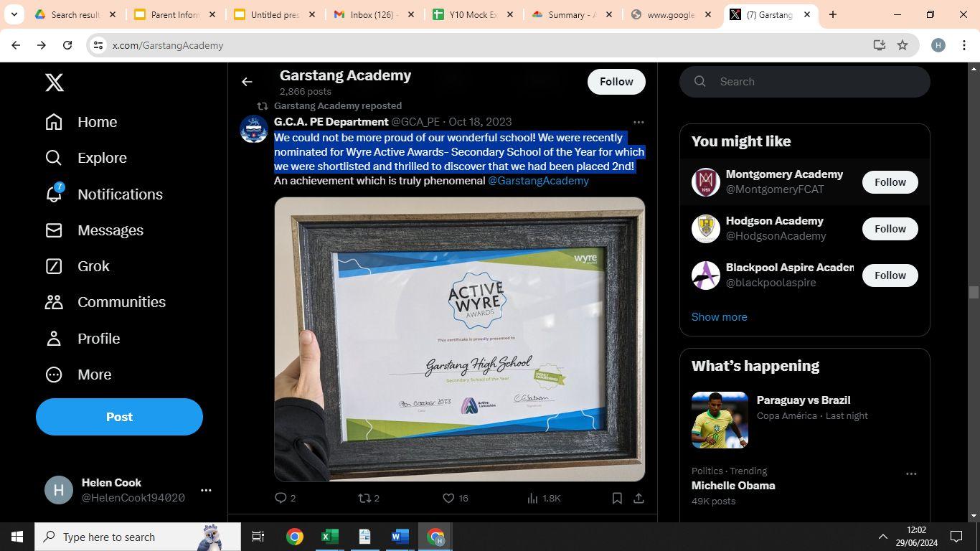Screen dimensions: 980x551
Task: Open the tab search dropdown
Action: (14, 14)
